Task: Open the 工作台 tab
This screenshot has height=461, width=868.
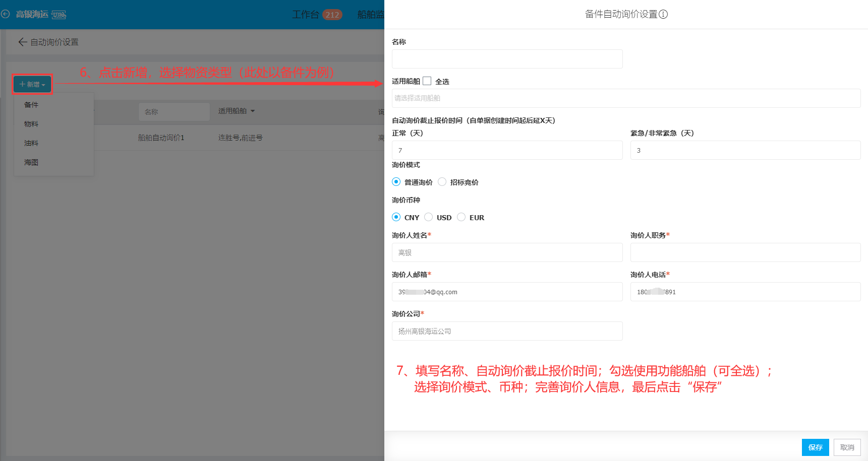Action: click(x=306, y=15)
